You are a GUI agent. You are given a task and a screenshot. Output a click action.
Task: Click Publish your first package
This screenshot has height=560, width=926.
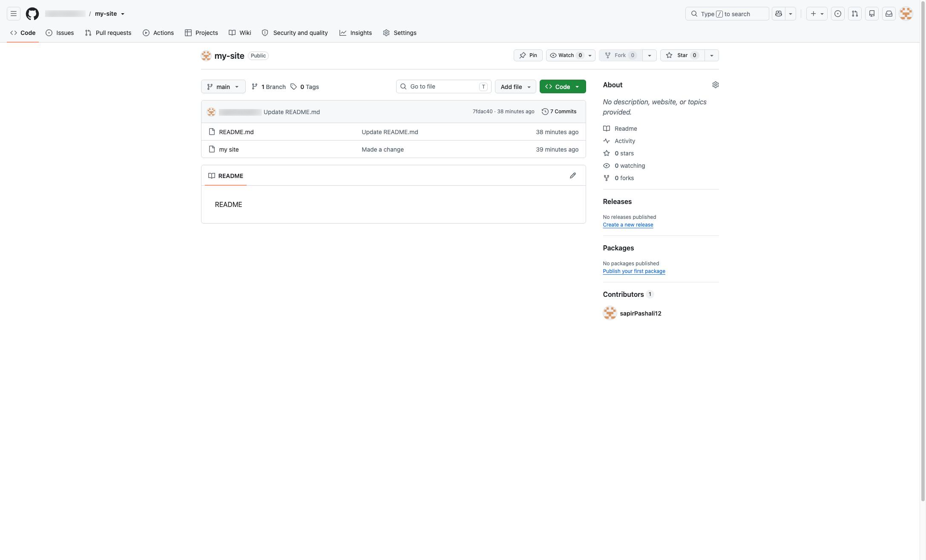click(634, 271)
